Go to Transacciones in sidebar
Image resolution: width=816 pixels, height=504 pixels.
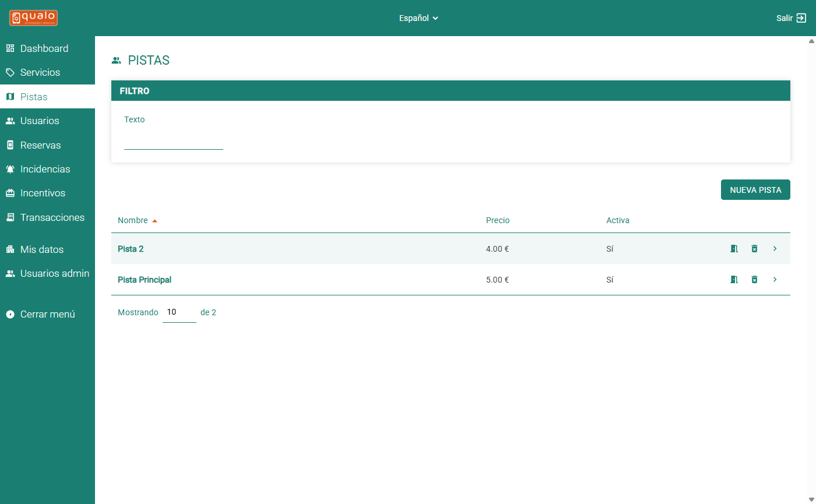(x=52, y=217)
